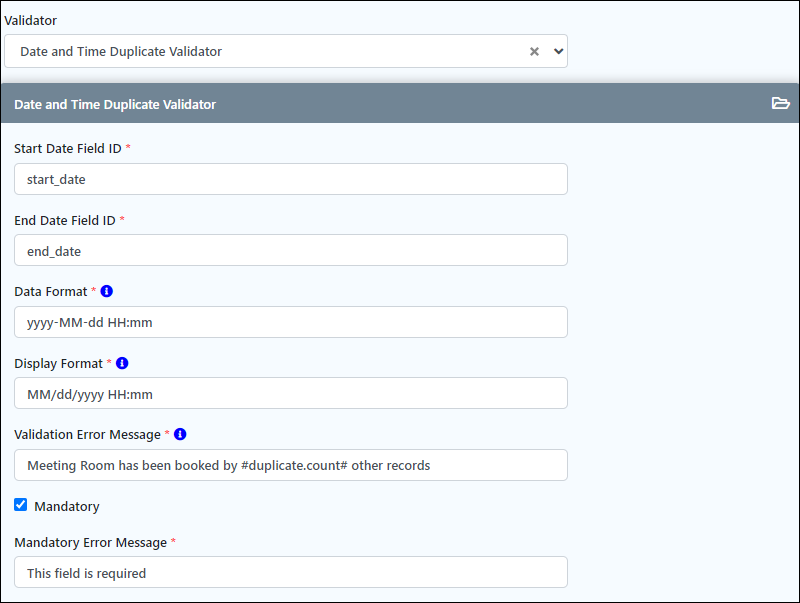The width and height of the screenshot is (800, 603).
Task: Focus the Data Format text field
Action: point(291,322)
